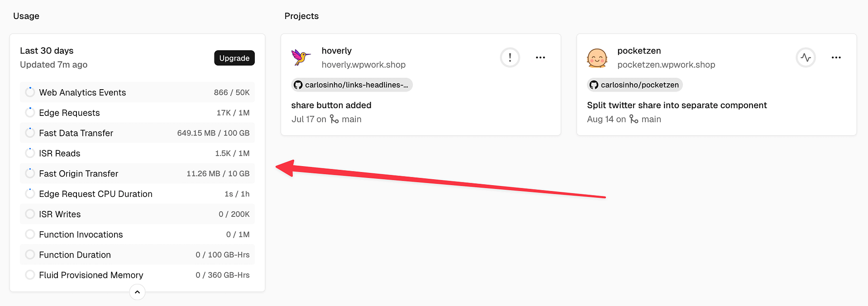The height and width of the screenshot is (306, 868).
Task: Collapse the usage list with the chevron
Action: pyautogui.click(x=137, y=292)
